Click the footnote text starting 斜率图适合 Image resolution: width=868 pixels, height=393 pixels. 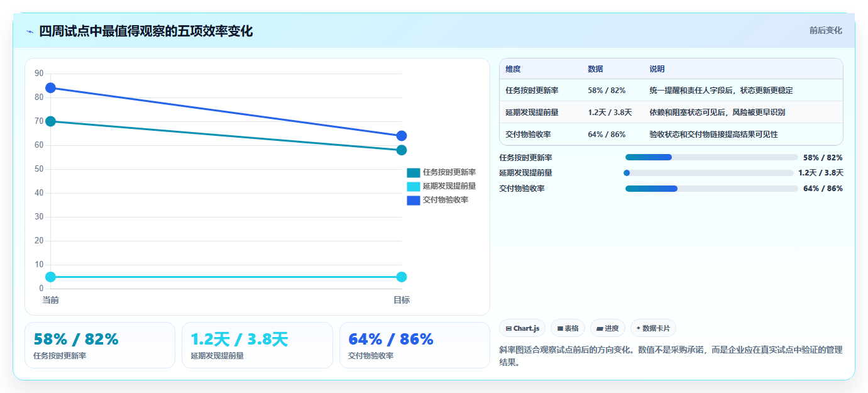[x=671, y=356]
